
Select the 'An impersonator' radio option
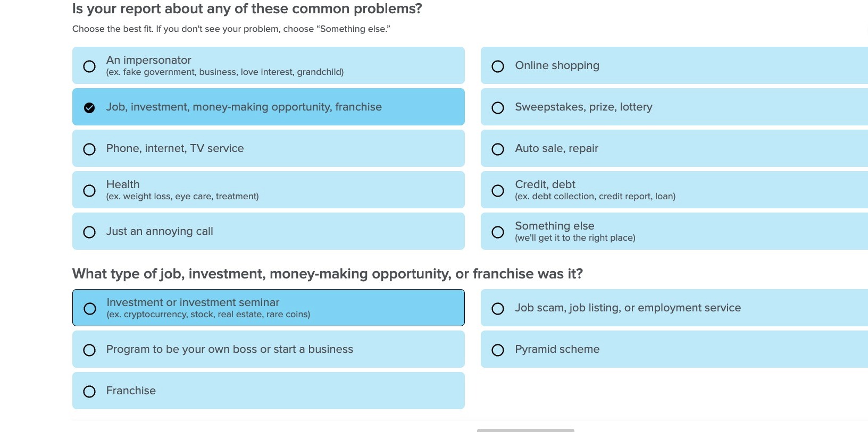pyautogui.click(x=89, y=66)
